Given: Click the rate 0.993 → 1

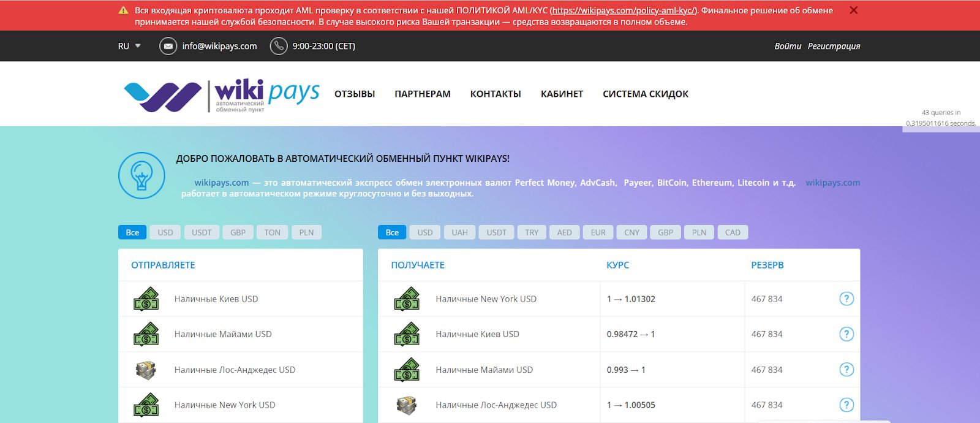Looking at the screenshot, I should click(x=626, y=370).
